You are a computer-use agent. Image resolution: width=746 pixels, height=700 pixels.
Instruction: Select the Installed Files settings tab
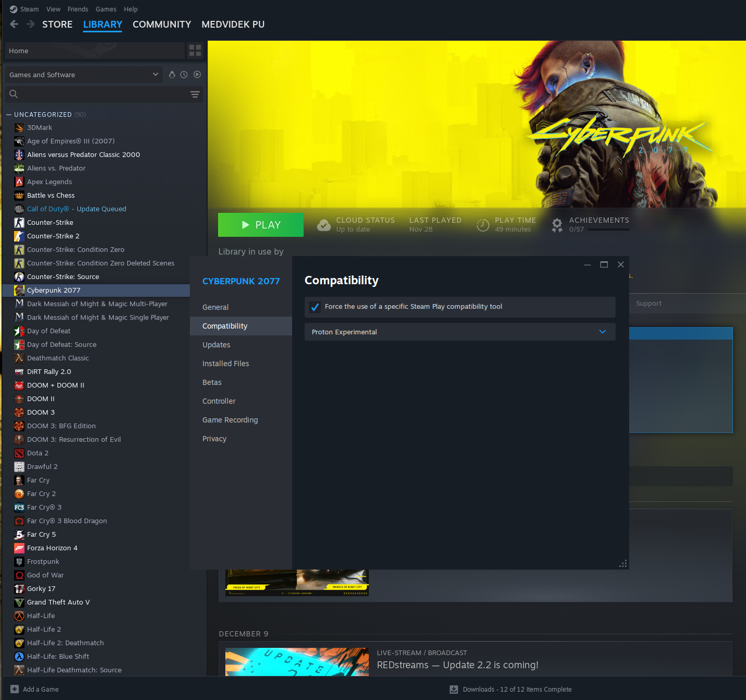pos(225,364)
